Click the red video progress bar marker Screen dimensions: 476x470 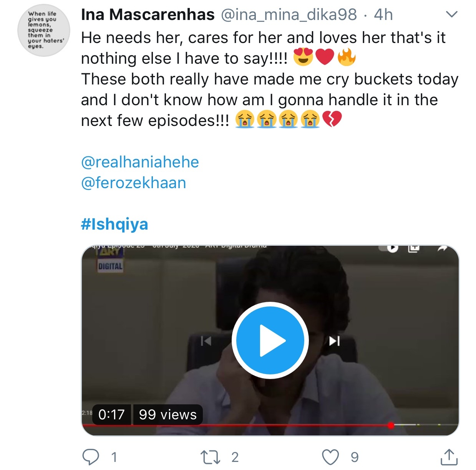point(391,425)
